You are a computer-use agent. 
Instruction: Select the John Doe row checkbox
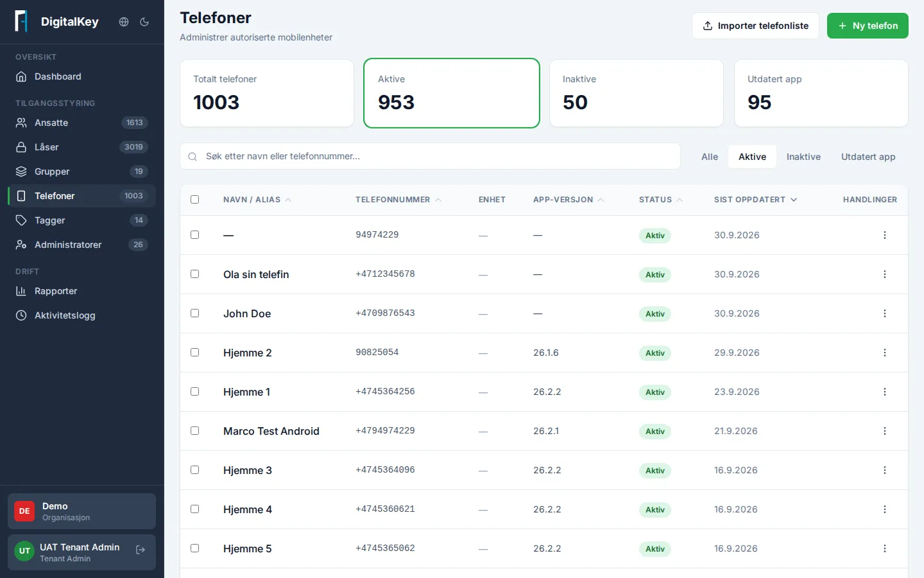tap(195, 313)
